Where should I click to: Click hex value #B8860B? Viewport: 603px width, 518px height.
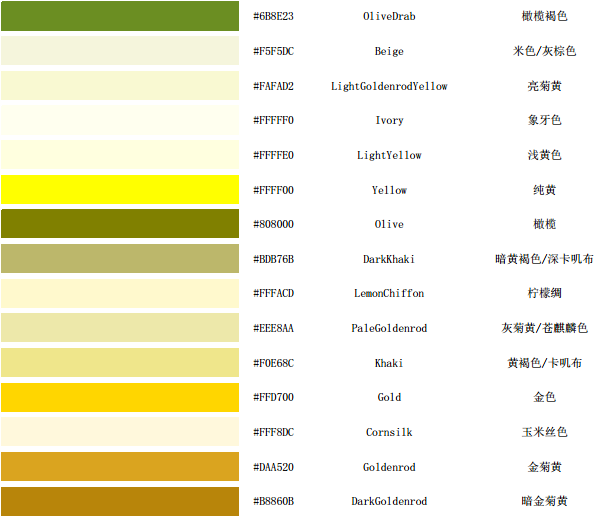(273, 501)
